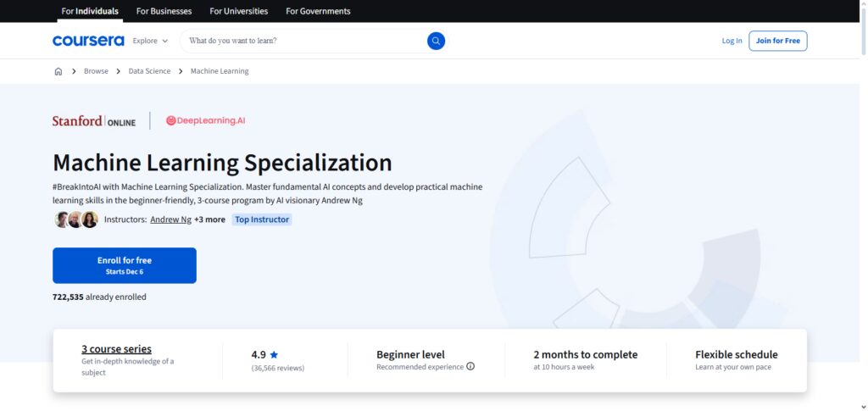868x411 pixels.
Task: Click the info icon beside Recommended experience
Action: tap(470, 366)
